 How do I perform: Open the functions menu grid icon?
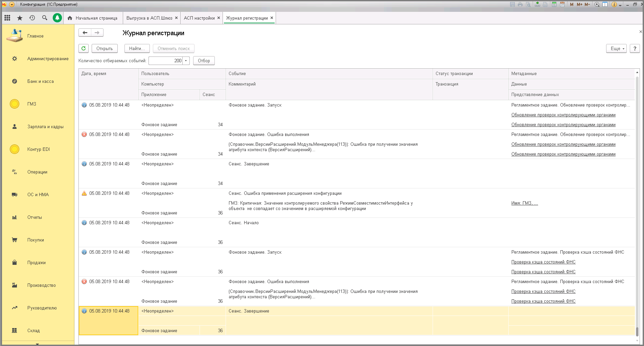pos(7,18)
